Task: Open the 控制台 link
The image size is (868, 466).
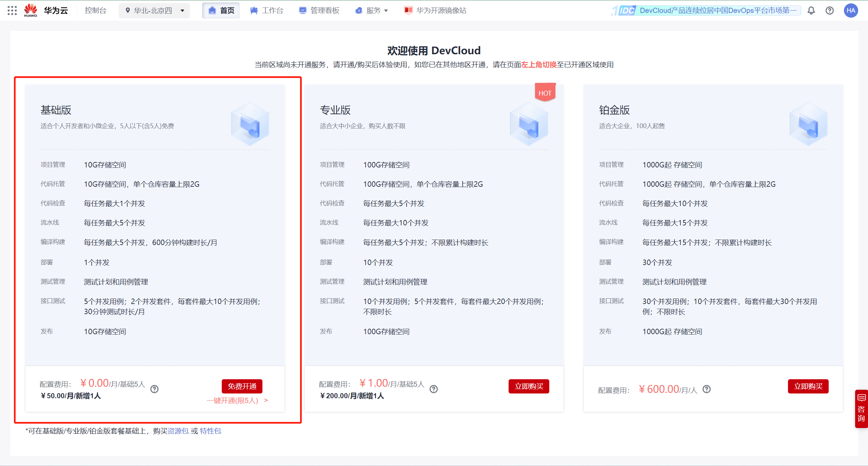Action: pyautogui.click(x=96, y=11)
